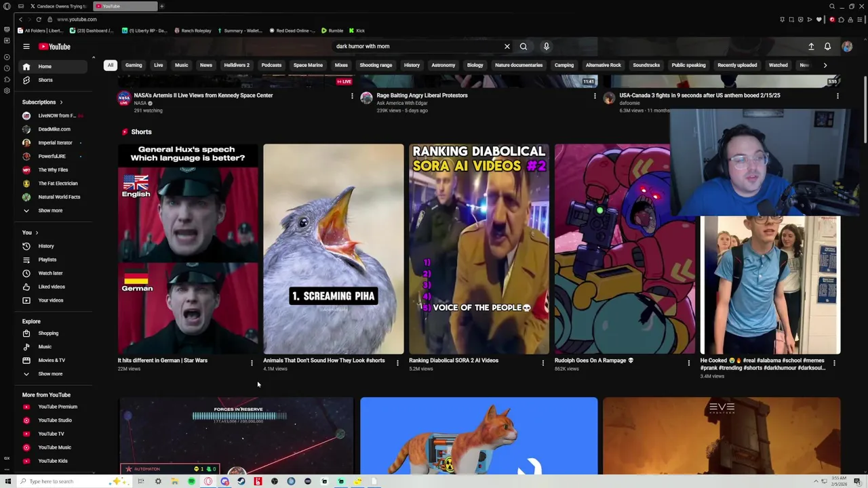
Task: Reload the page in the browser toolbar
Action: coord(39,19)
